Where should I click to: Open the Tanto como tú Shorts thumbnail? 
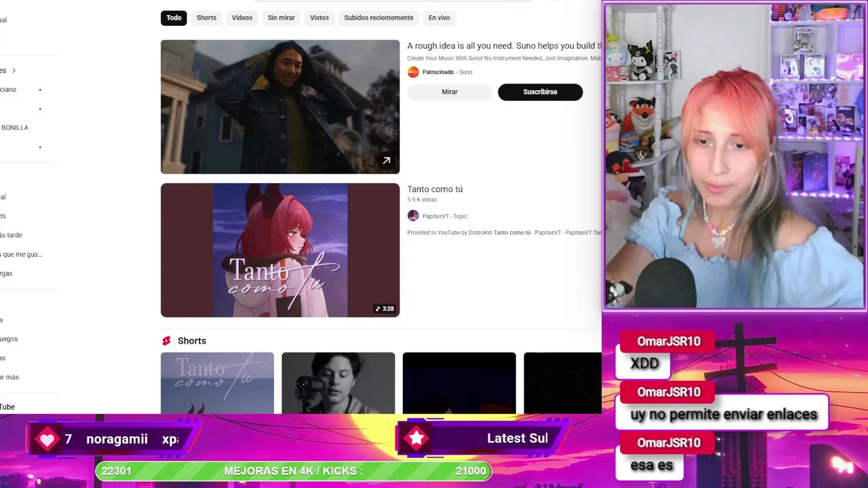point(217,383)
